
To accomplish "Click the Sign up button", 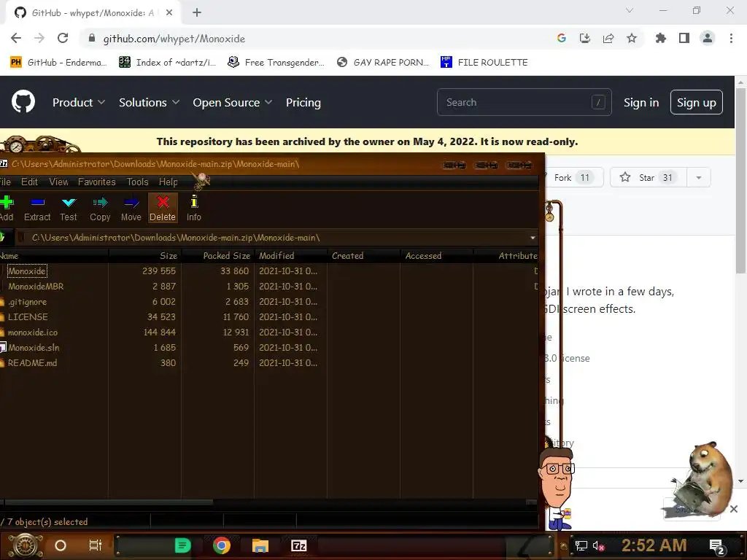I will (x=697, y=102).
